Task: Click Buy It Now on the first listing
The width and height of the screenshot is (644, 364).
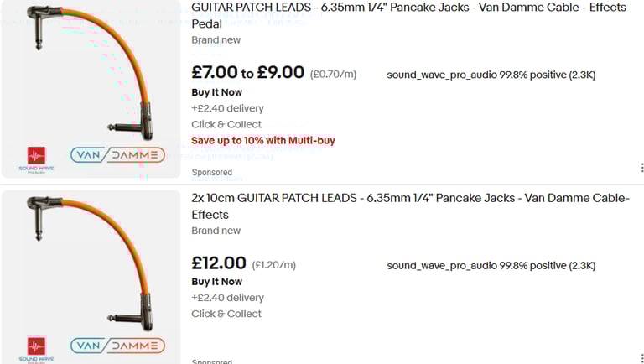Action: (216, 92)
